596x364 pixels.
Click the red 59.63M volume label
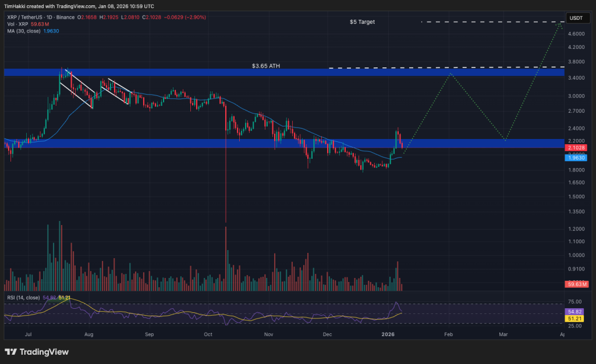coord(576,285)
